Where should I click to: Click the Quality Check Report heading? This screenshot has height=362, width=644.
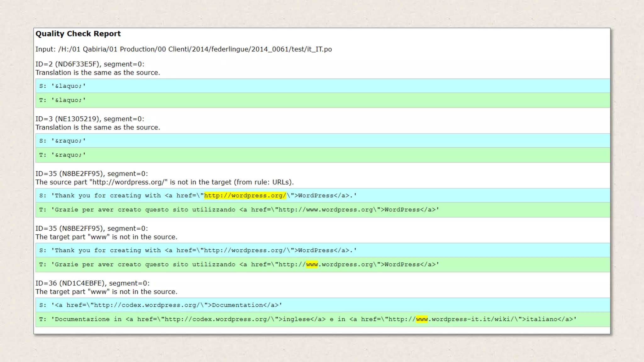click(x=78, y=34)
